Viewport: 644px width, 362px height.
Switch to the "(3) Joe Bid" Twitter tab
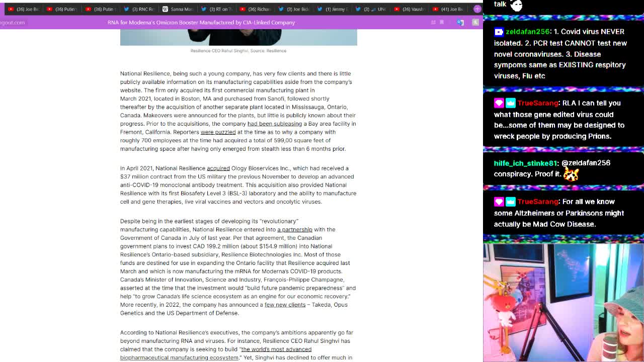tap(294, 9)
